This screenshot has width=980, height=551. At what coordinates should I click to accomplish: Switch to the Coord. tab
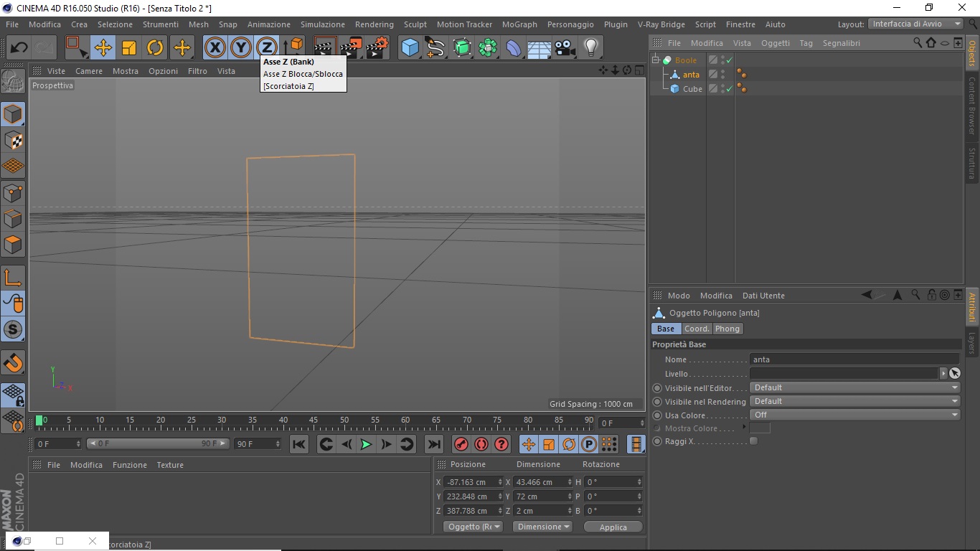[x=697, y=329]
